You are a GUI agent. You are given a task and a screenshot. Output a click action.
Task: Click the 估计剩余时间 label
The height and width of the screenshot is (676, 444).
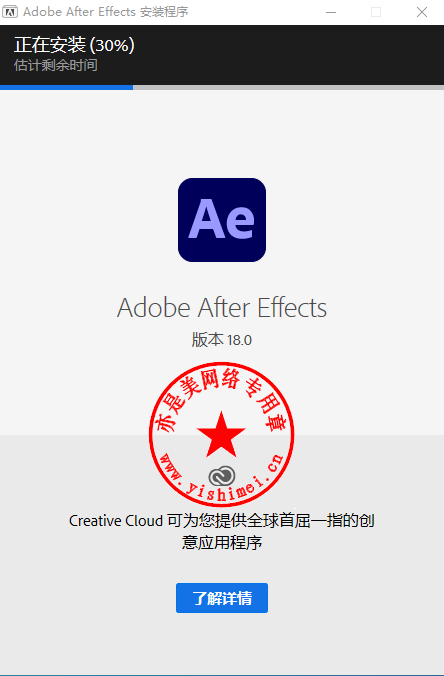(56, 66)
